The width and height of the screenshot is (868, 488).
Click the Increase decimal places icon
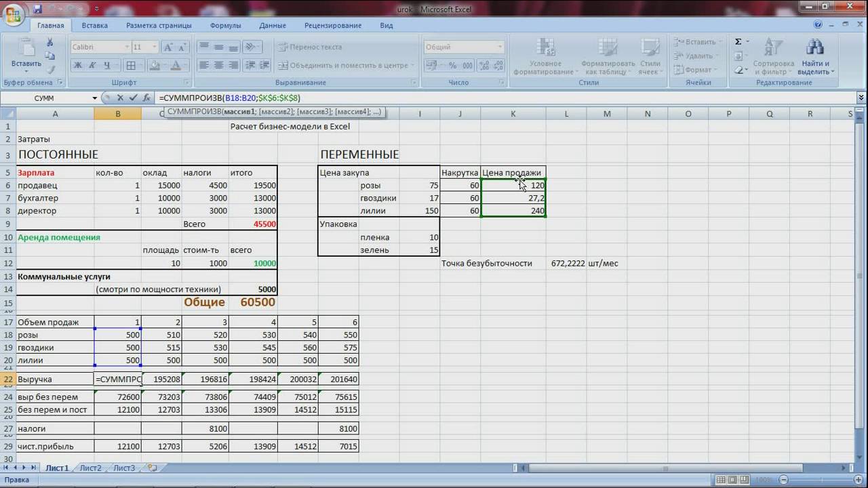click(x=484, y=65)
